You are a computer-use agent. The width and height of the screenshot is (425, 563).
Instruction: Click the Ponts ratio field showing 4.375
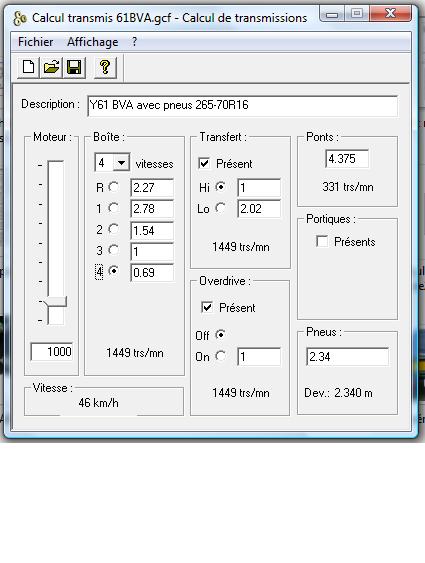(347, 159)
